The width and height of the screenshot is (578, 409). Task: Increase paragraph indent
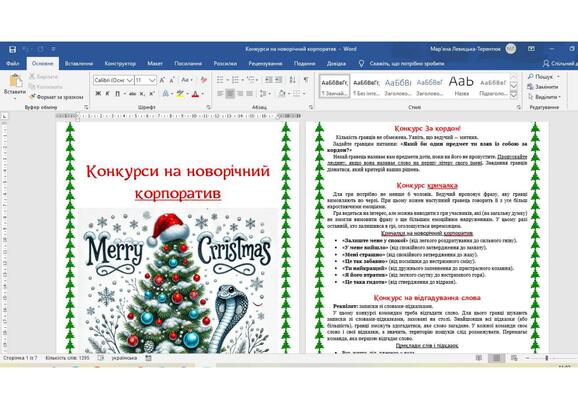pos(279,80)
